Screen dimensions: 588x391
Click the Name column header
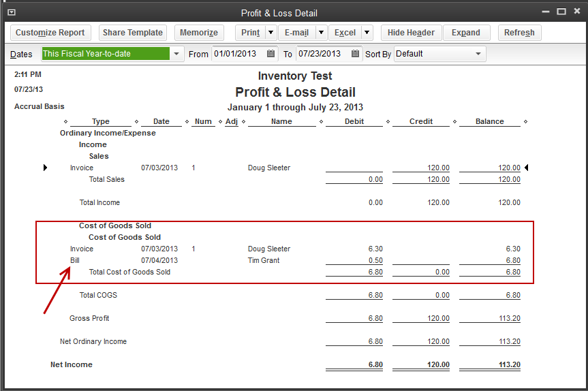281,121
